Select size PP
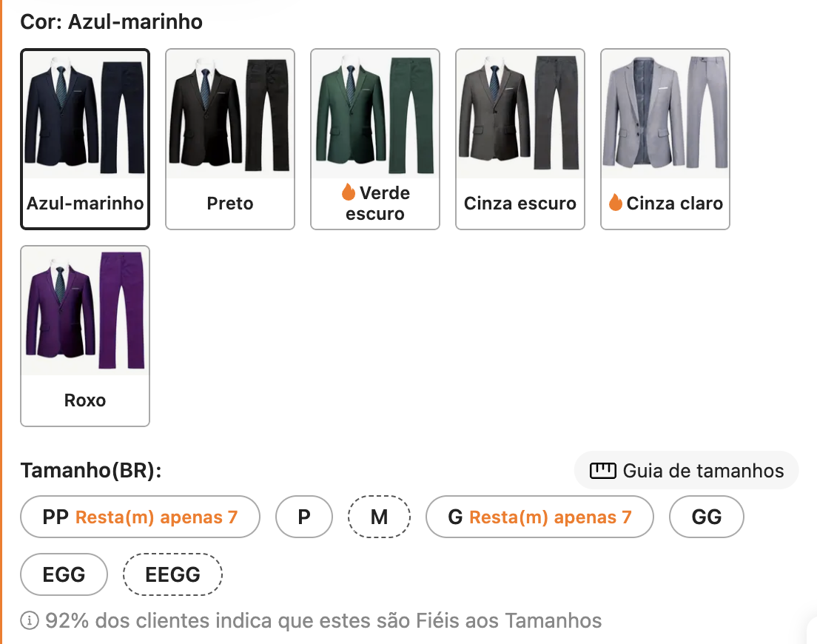Screen dimensions: 817x644 pyautogui.click(x=141, y=517)
